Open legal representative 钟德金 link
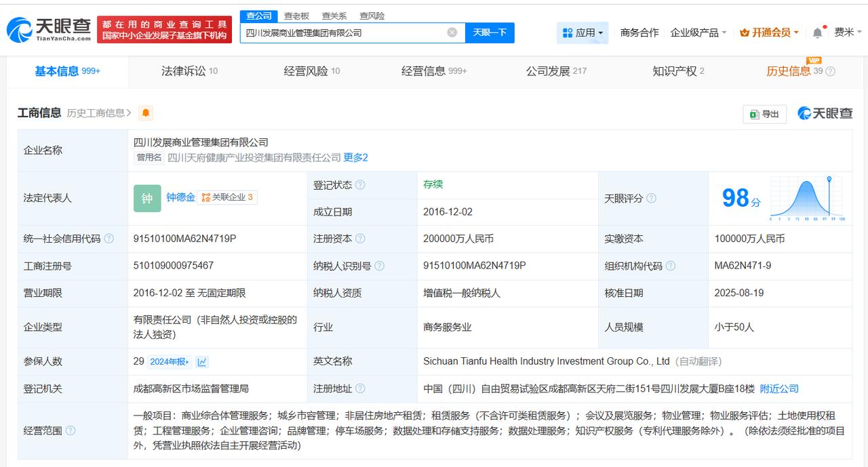Screen dimensions: 868x467 180,197
